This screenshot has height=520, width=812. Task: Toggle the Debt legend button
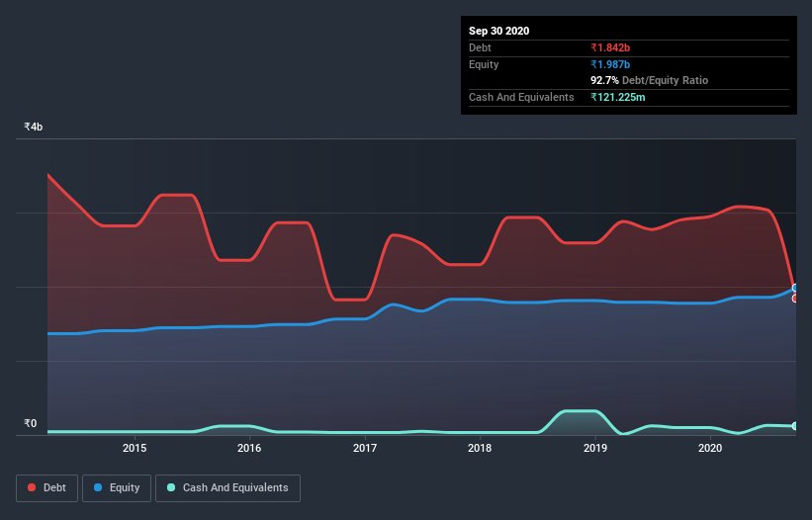46,488
